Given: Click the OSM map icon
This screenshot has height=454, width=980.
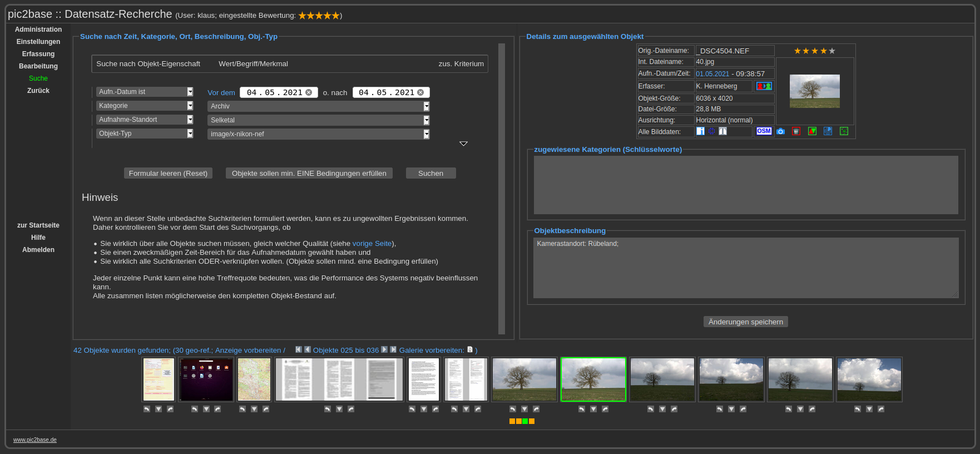Looking at the screenshot, I should coord(764,131).
